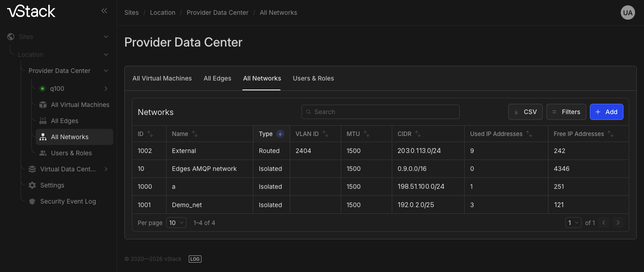Click the Add network button
The width and height of the screenshot is (644, 272).
(606, 112)
